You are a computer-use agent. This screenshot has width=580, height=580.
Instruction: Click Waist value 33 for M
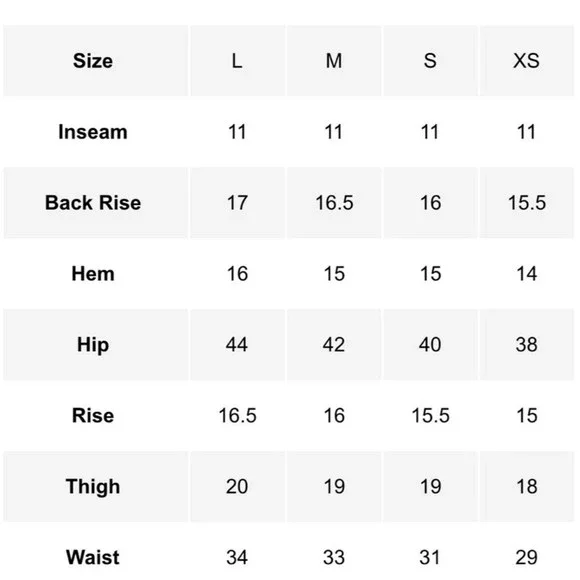pyautogui.click(x=334, y=557)
